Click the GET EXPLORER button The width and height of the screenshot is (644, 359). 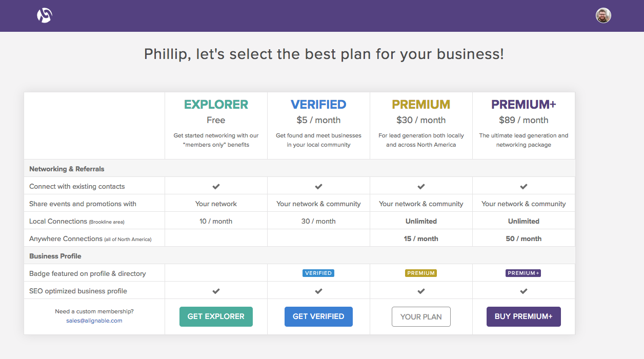pyautogui.click(x=216, y=316)
